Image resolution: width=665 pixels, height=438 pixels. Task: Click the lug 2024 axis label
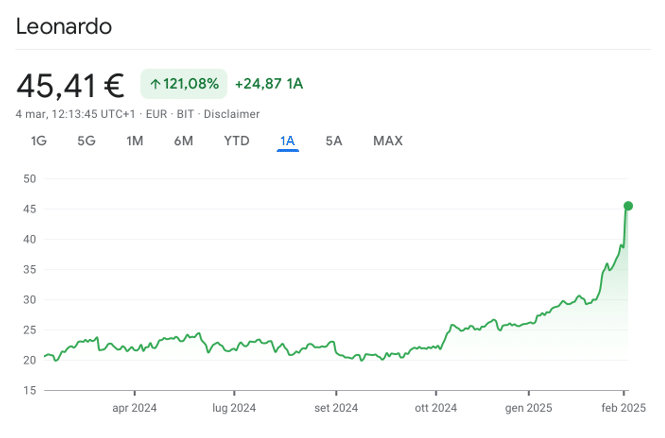pyautogui.click(x=234, y=408)
